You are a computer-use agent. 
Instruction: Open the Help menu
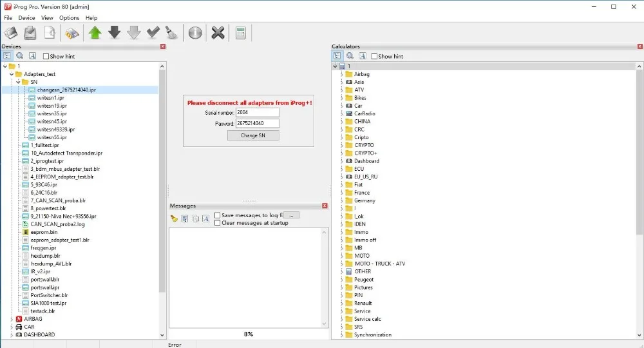pos(91,17)
